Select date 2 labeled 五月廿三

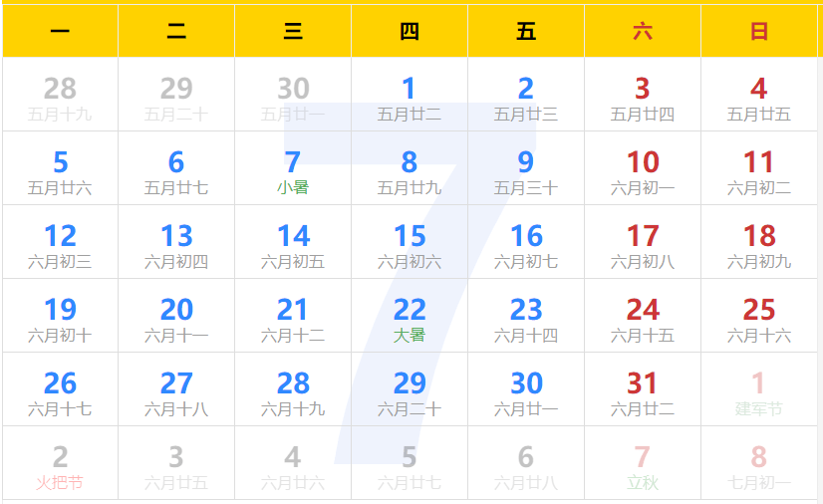coord(526,95)
